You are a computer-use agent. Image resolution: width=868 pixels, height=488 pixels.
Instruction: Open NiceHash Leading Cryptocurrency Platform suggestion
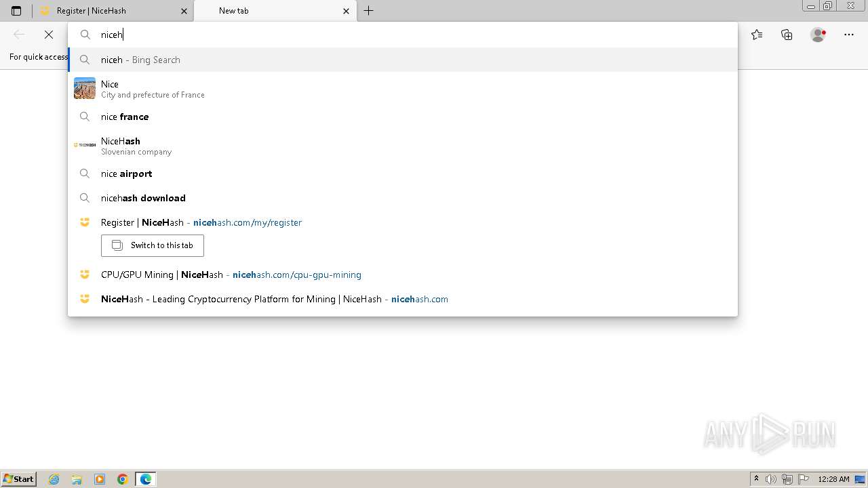pyautogui.click(x=403, y=299)
